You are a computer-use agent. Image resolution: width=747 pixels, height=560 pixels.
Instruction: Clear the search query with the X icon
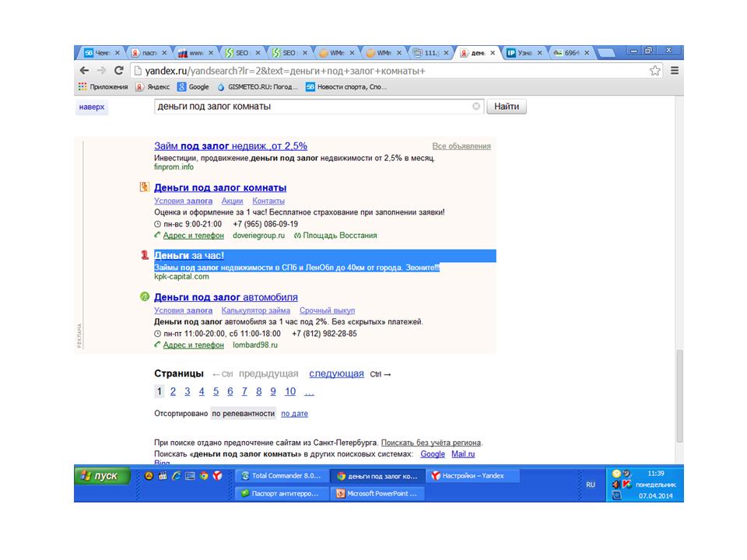(x=476, y=107)
